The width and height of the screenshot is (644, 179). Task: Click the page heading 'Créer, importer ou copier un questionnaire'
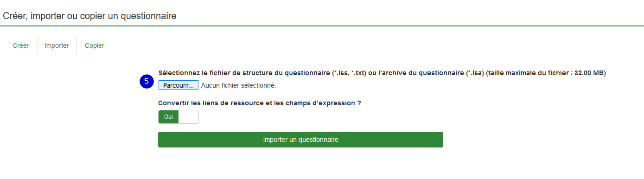[x=89, y=16]
